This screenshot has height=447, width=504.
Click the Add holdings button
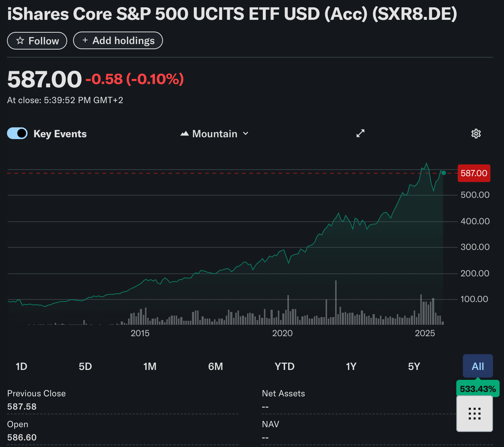(x=118, y=40)
